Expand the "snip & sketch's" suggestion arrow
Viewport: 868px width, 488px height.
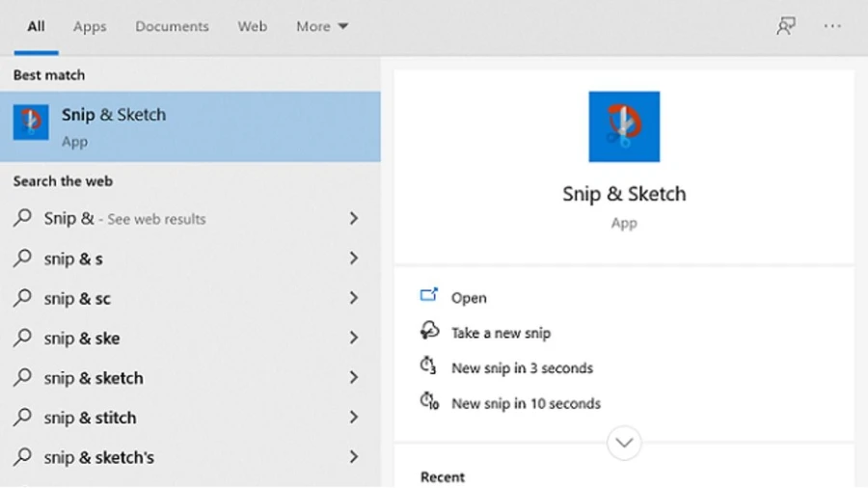coord(354,457)
